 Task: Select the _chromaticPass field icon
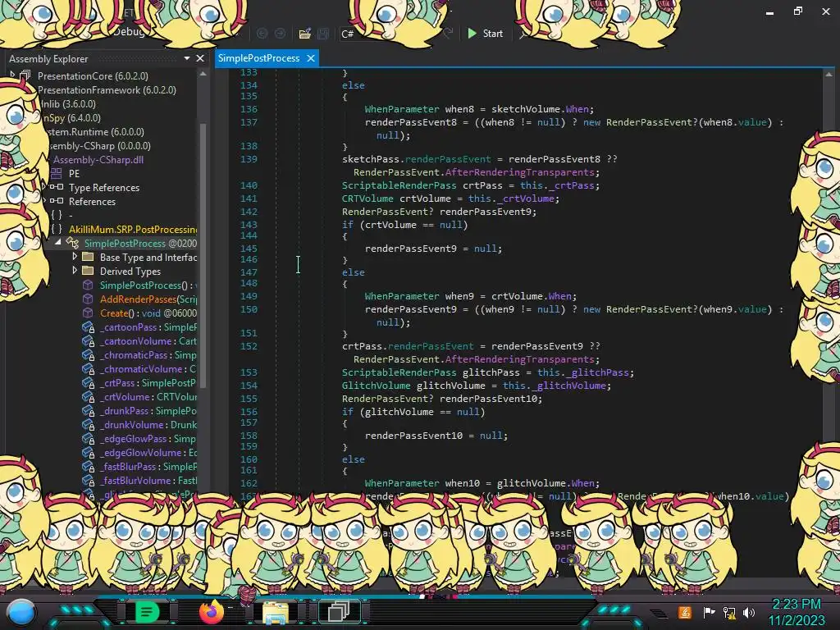click(x=88, y=354)
